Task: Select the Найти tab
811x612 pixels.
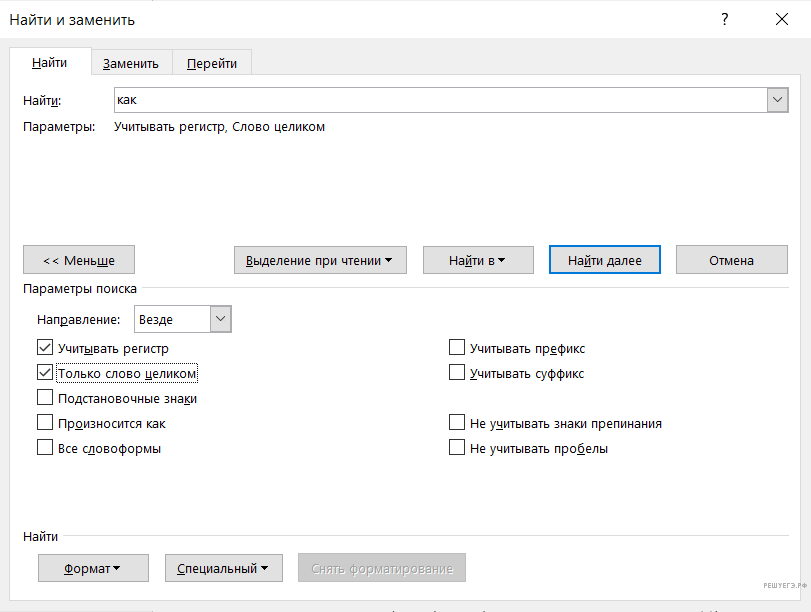Action: pos(50,62)
